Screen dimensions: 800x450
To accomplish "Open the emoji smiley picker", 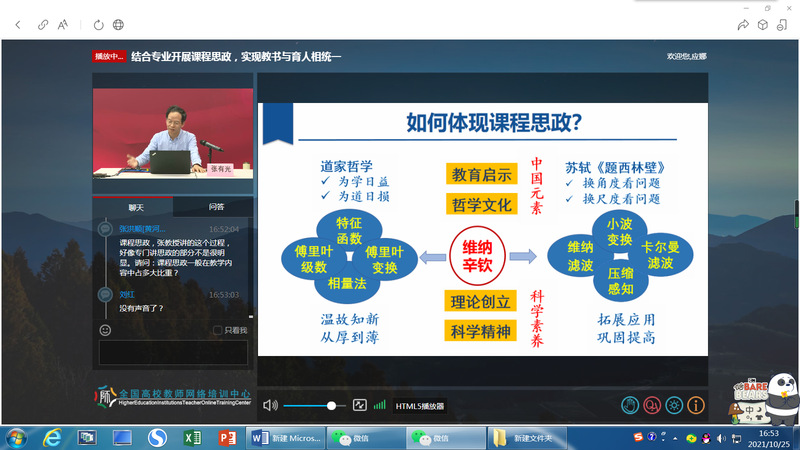I will click(x=105, y=330).
